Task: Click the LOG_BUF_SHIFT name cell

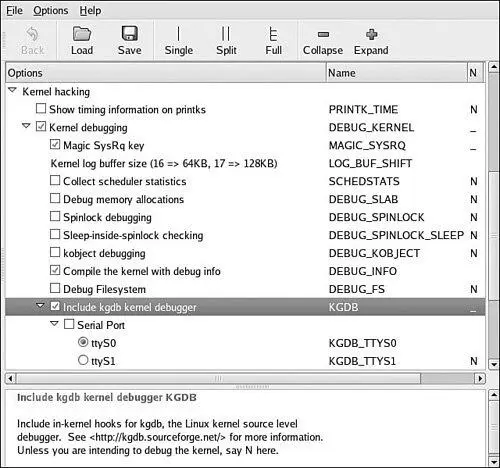Action: point(370,163)
